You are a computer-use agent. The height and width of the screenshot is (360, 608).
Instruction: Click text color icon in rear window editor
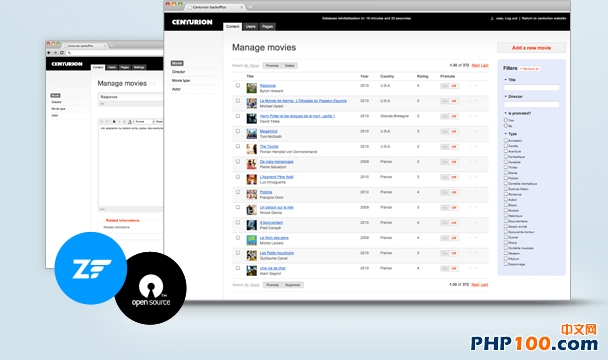130,122
